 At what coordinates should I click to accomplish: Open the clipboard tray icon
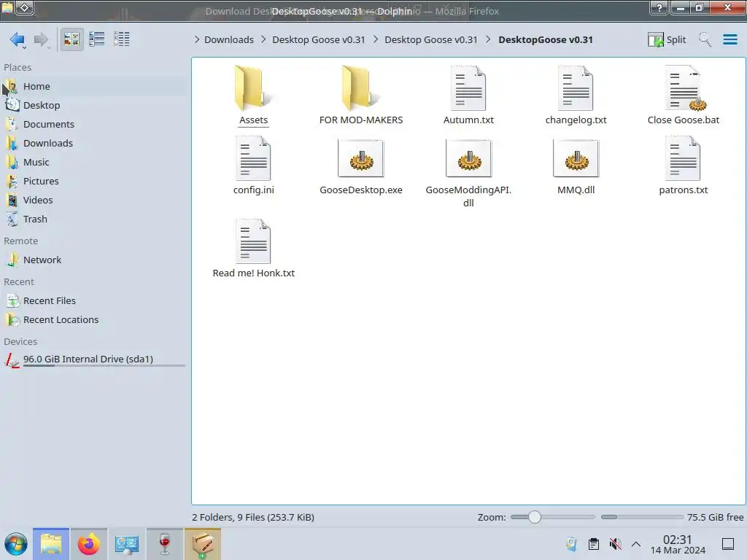click(594, 544)
